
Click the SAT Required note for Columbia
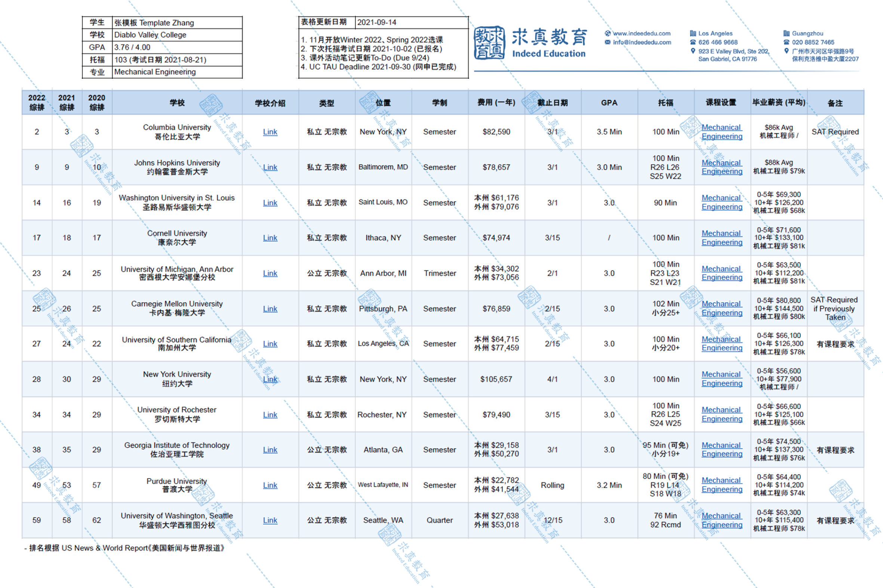pos(836,132)
